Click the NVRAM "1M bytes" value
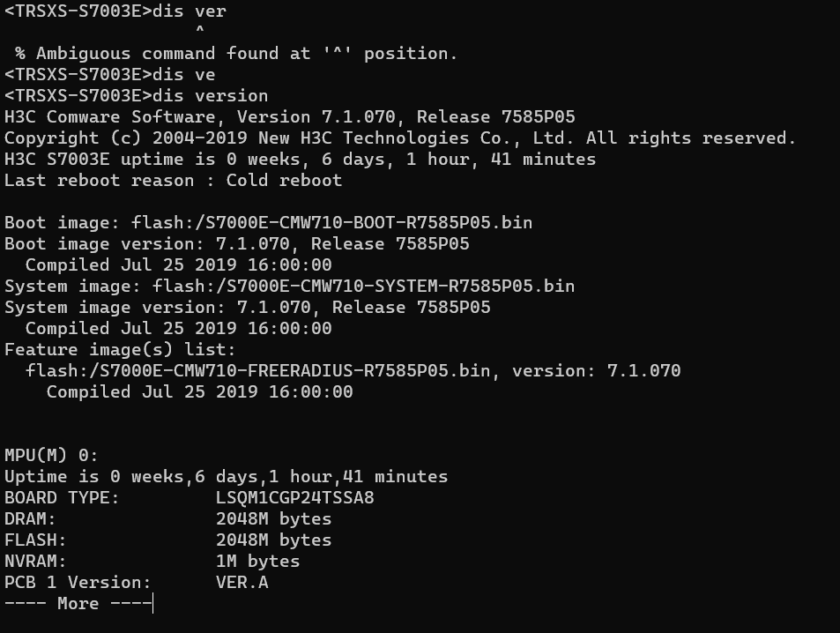 (x=257, y=561)
